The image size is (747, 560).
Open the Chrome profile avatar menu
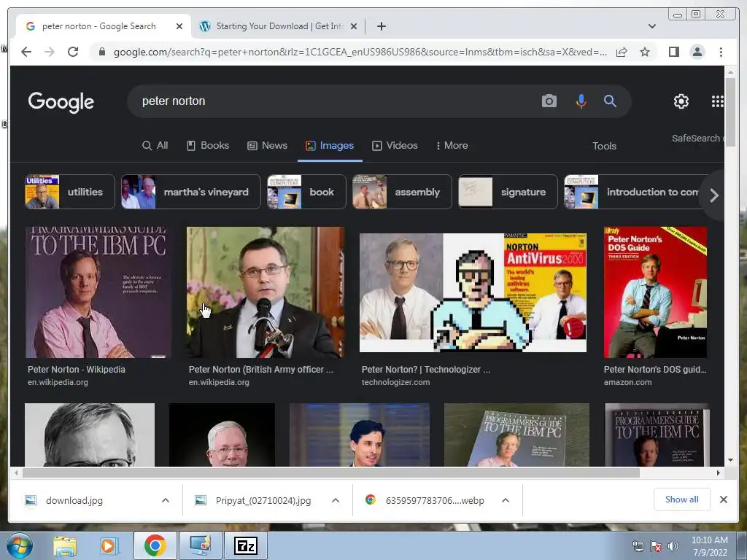pyautogui.click(x=697, y=52)
